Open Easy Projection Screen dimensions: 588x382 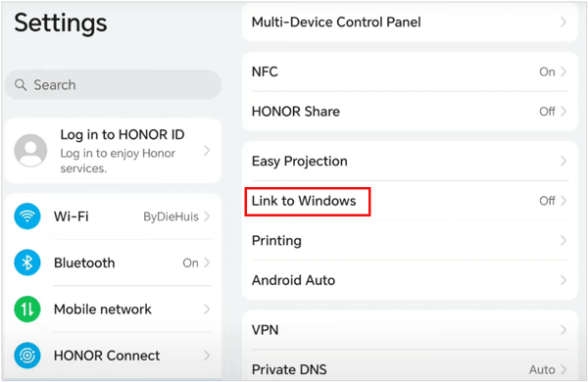pyautogui.click(x=410, y=162)
